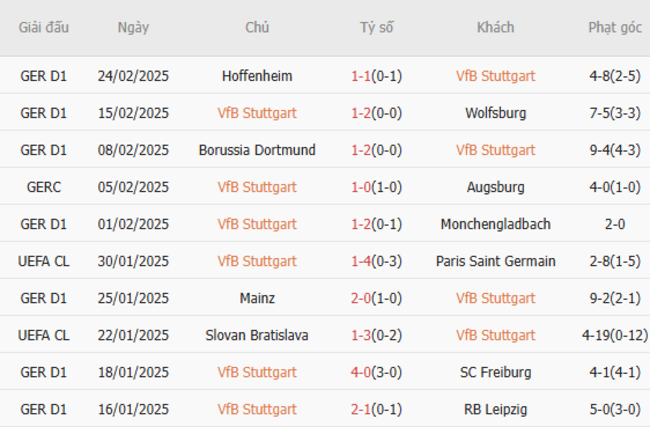
Task: Click the Giải đấu column header
Action: 44,27
